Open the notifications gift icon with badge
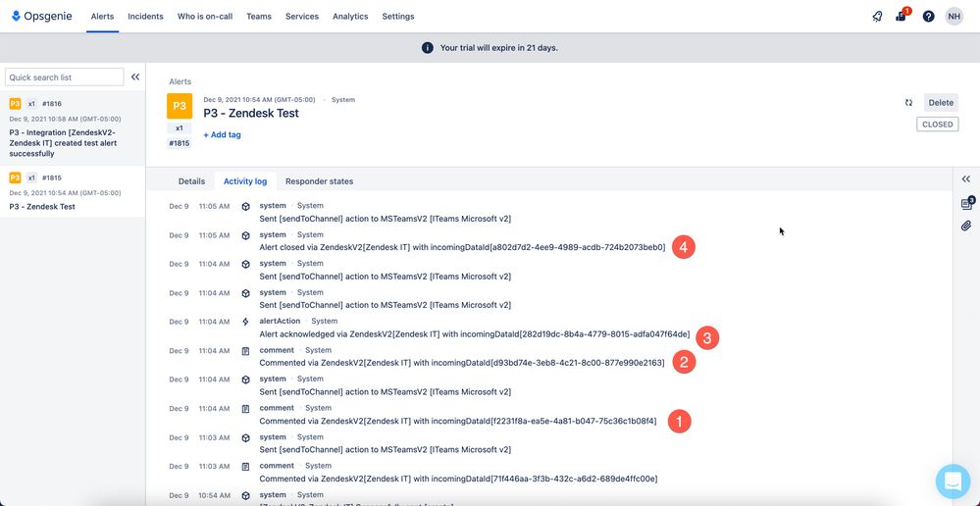 click(902, 17)
